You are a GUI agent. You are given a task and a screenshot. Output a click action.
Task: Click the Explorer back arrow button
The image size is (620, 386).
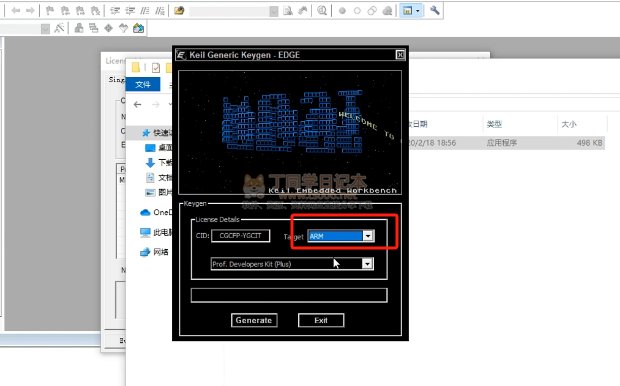click(x=138, y=104)
